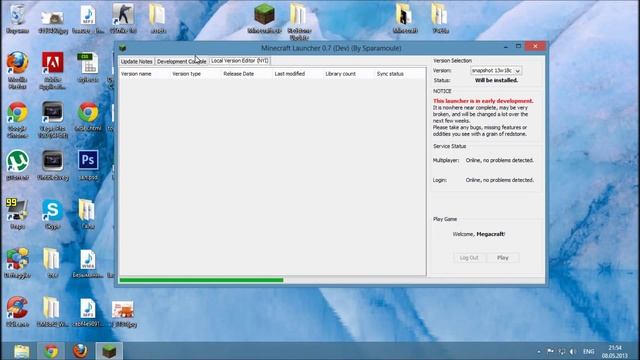Open the orange jpg image thumbnail
The width and height of the screenshot is (640, 360).
(123, 313)
